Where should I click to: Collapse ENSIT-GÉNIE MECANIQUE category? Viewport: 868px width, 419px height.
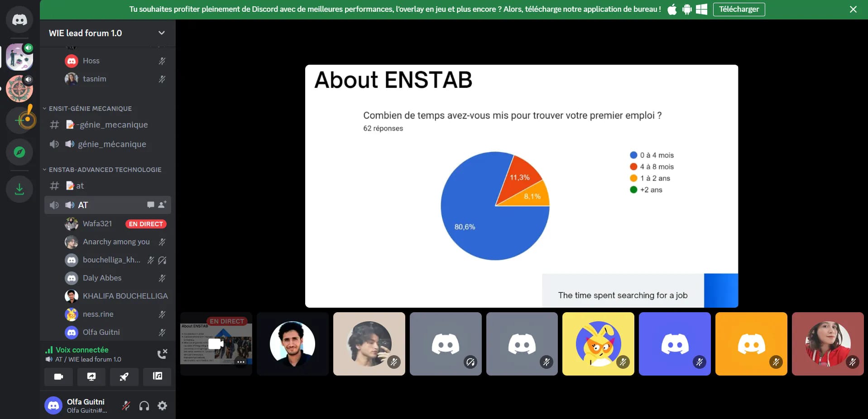pos(90,109)
